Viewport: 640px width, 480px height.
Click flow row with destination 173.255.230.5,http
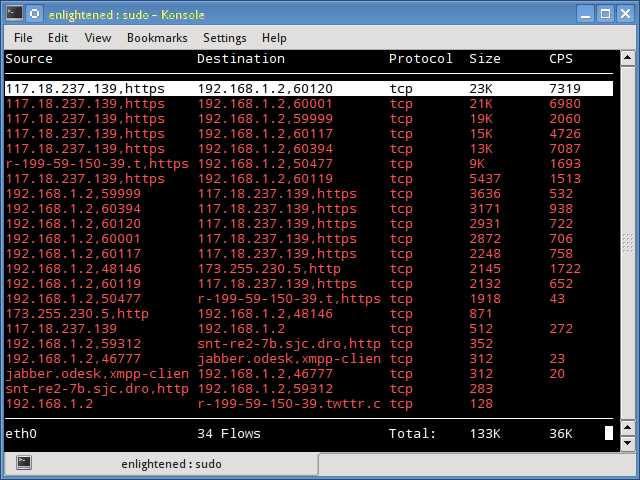(309, 269)
